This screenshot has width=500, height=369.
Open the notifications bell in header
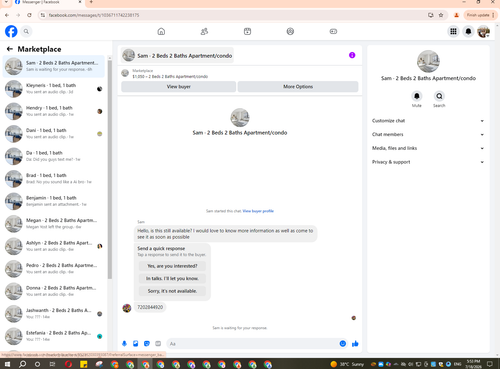(468, 31)
